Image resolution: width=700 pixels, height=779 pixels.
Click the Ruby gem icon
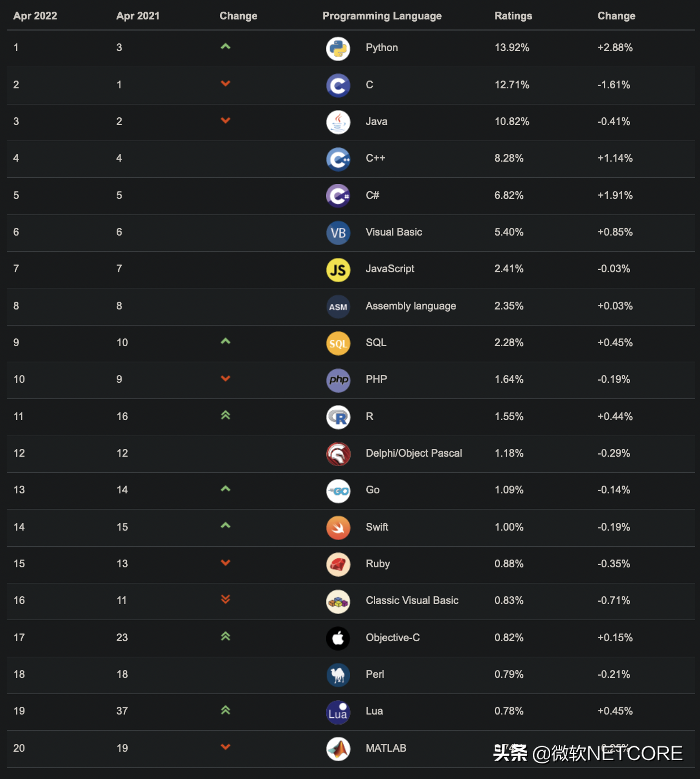338,565
